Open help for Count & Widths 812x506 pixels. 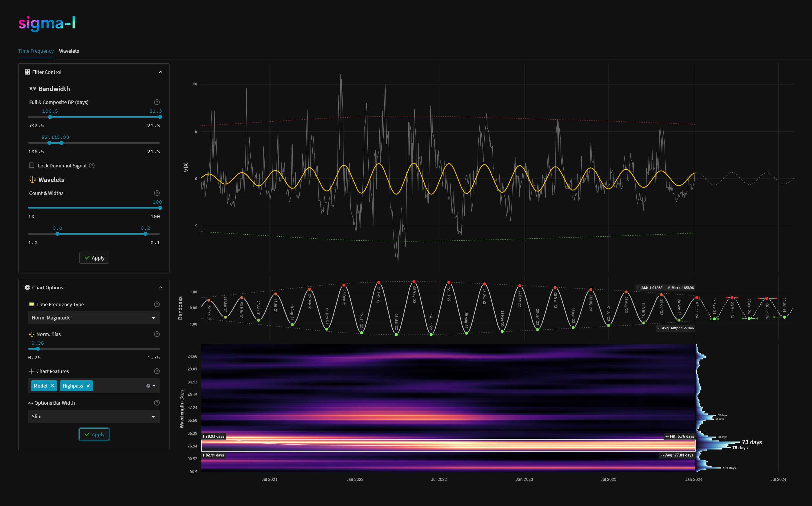(x=157, y=193)
